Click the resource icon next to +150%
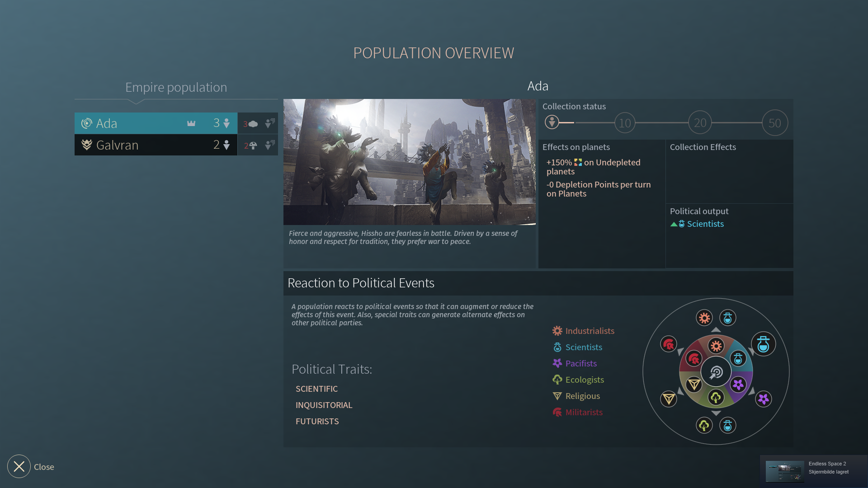868x488 pixels. click(x=578, y=162)
